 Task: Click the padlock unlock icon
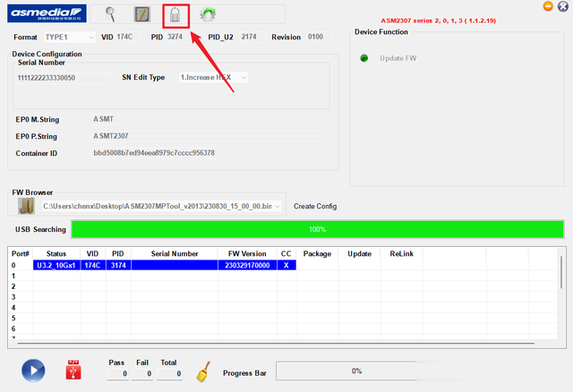click(x=175, y=15)
